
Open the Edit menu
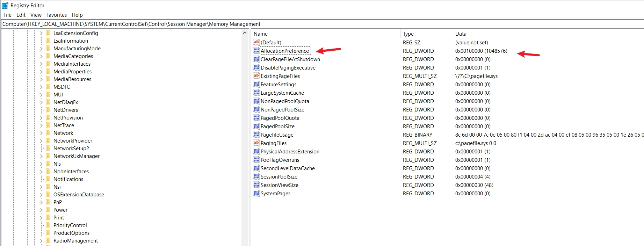tap(21, 15)
